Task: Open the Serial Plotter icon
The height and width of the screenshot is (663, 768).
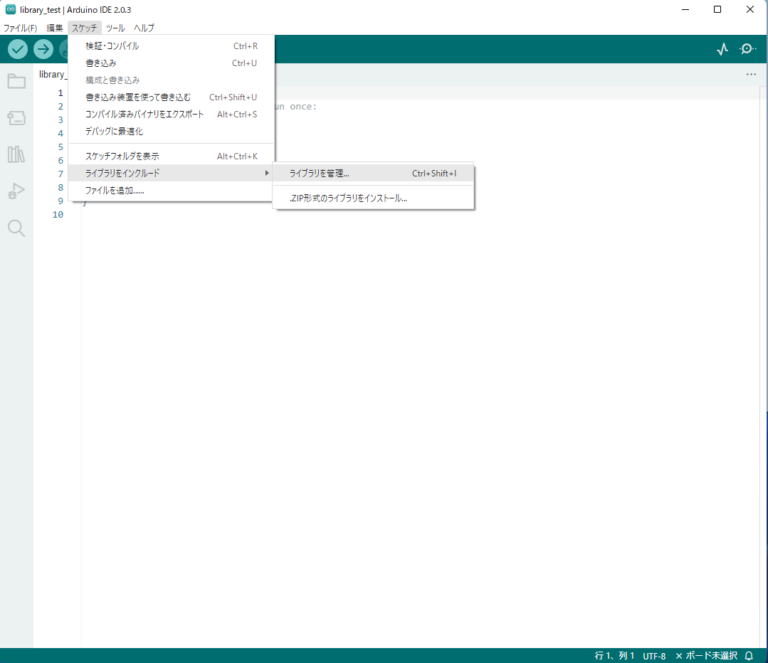Action: (x=722, y=50)
